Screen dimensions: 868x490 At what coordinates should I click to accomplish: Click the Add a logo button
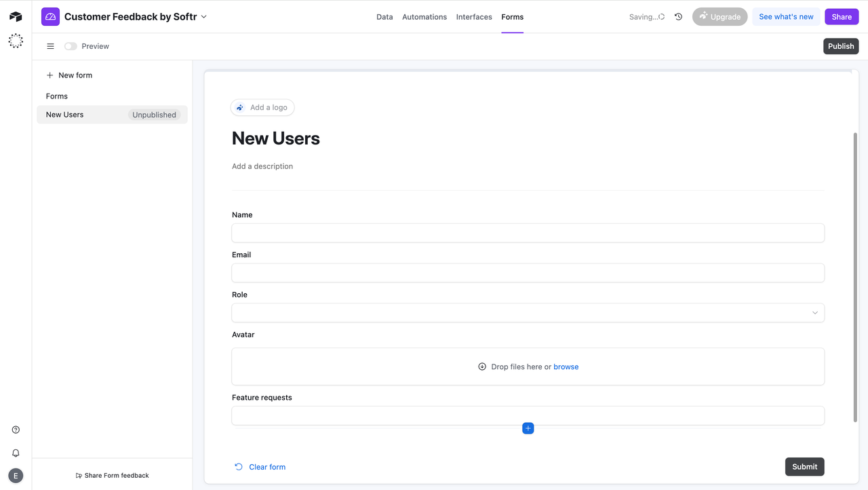262,107
